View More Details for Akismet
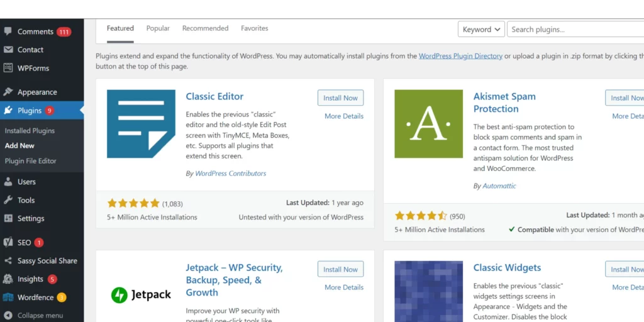 (628, 116)
